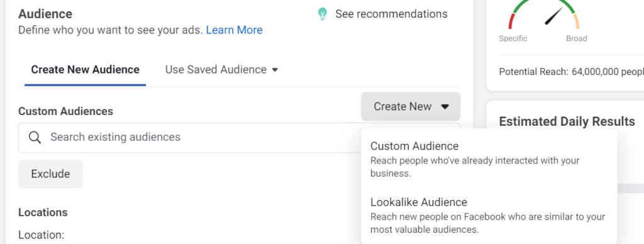Click the lightbulb recommendations icon
The image size is (644, 244).
point(323,14)
